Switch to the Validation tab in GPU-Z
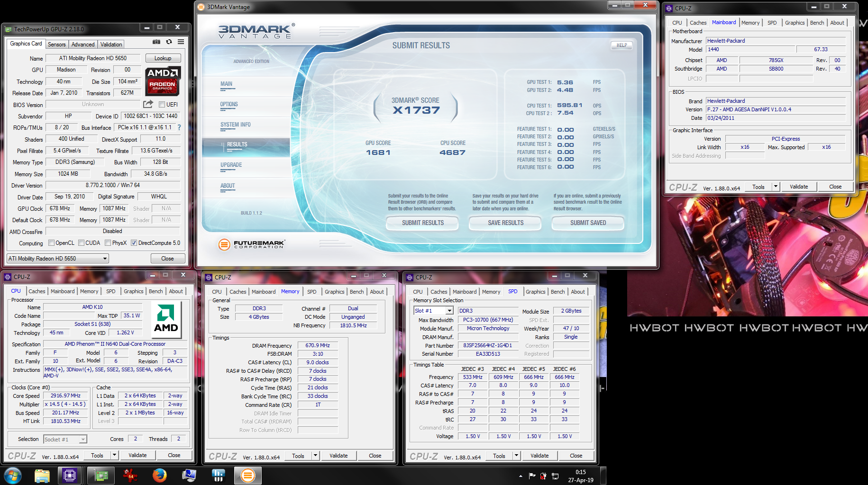The image size is (868, 485). point(111,45)
